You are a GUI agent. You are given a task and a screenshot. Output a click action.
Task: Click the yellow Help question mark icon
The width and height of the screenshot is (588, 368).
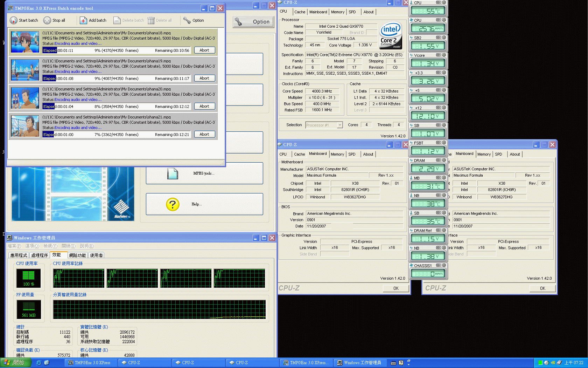point(173,204)
